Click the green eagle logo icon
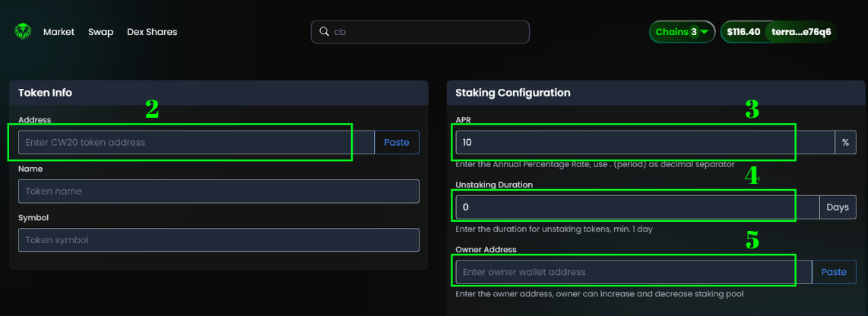 (x=23, y=32)
